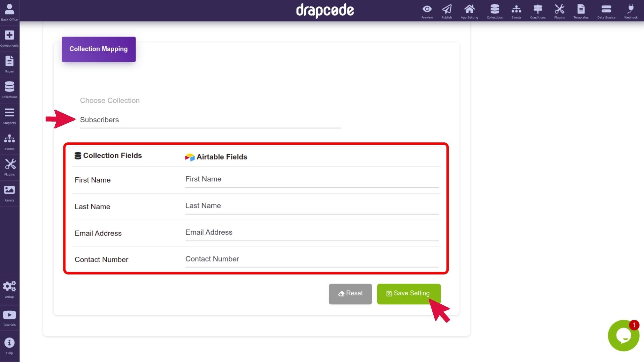Select Airtable field for First Name
This screenshot has width=644, height=362.
(x=312, y=180)
